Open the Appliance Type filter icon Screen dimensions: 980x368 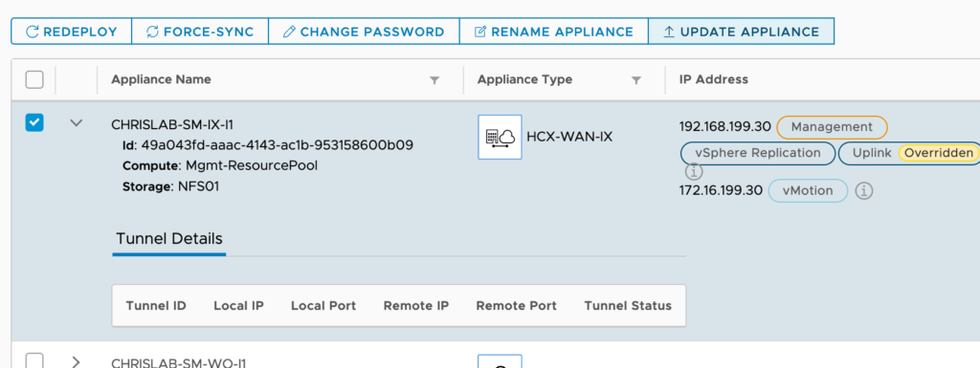tap(635, 80)
